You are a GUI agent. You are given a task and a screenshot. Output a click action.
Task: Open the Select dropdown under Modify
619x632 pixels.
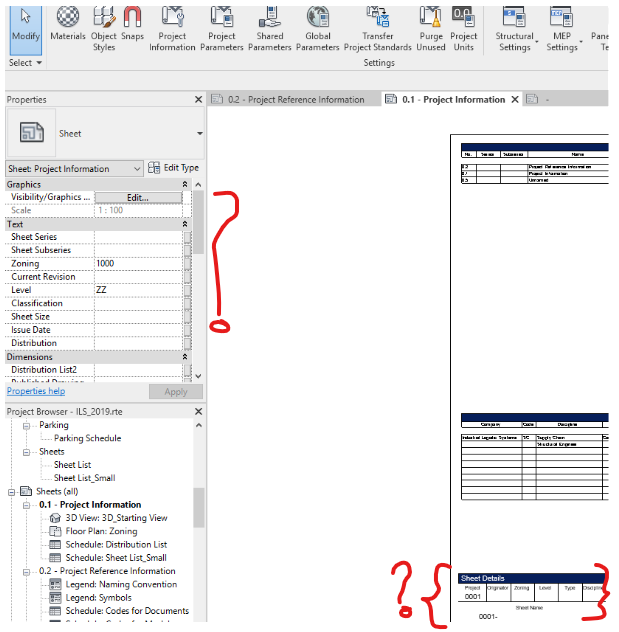click(25, 62)
